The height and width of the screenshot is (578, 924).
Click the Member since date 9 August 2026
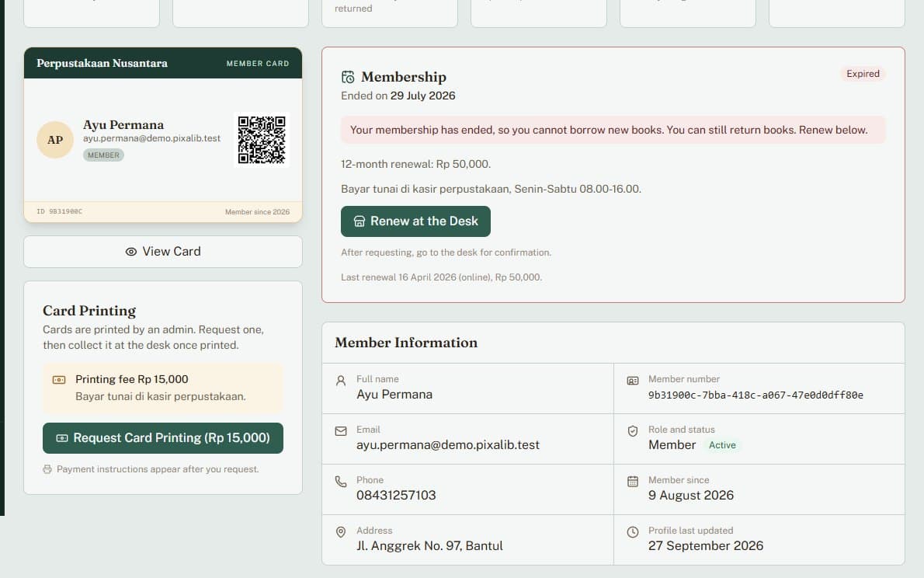pyautogui.click(x=690, y=496)
